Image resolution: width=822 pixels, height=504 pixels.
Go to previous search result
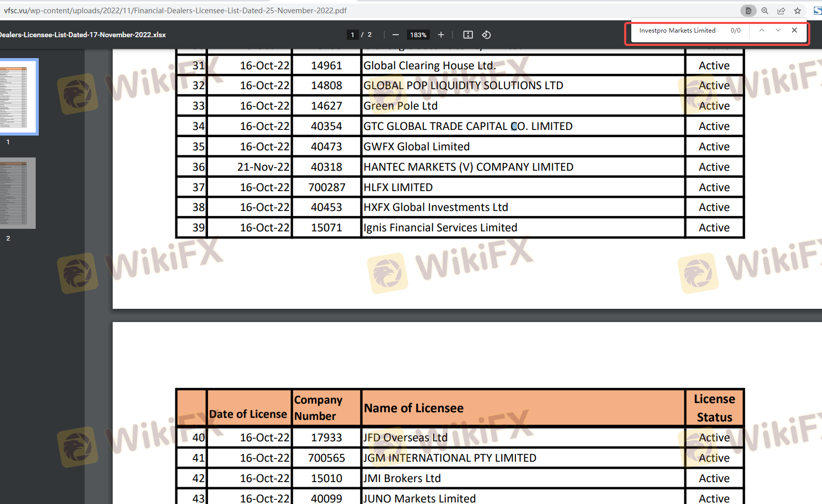[761, 31]
